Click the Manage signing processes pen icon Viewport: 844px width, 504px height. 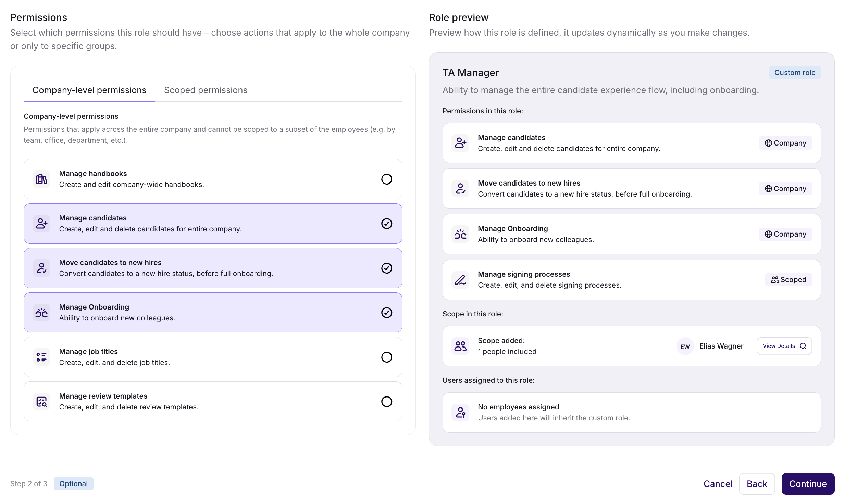click(460, 280)
